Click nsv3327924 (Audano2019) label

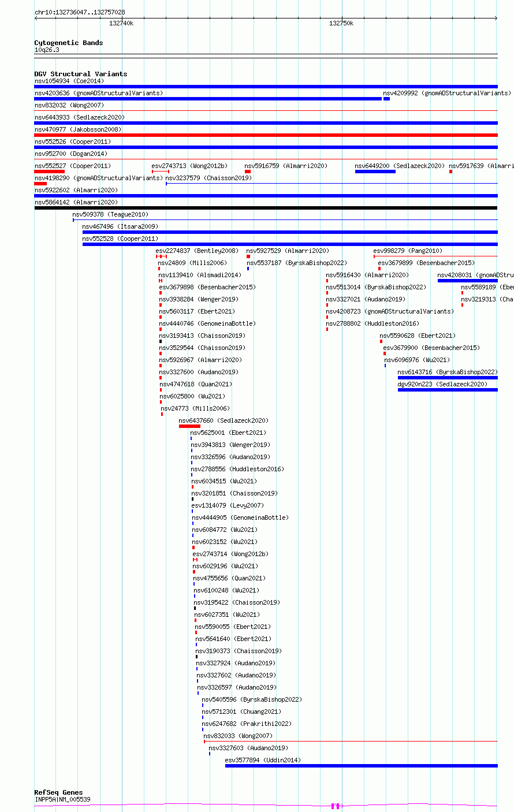click(236, 663)
